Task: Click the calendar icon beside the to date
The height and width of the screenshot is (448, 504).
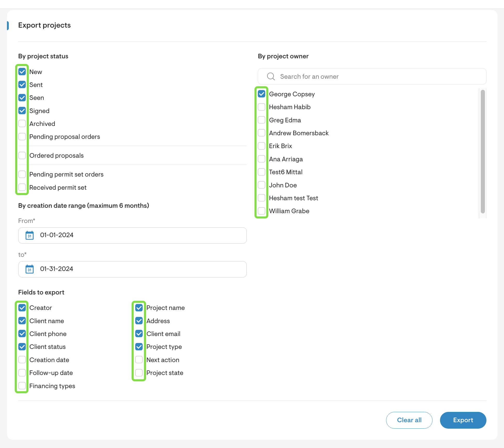Action: pyautogui.click(x=29, y=269)
